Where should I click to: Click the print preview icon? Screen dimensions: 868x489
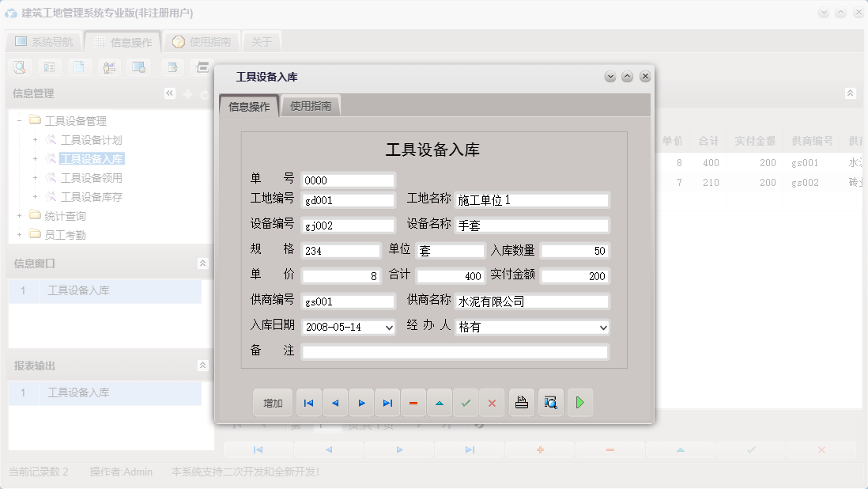pyautogui.click(x=550, y=403)
